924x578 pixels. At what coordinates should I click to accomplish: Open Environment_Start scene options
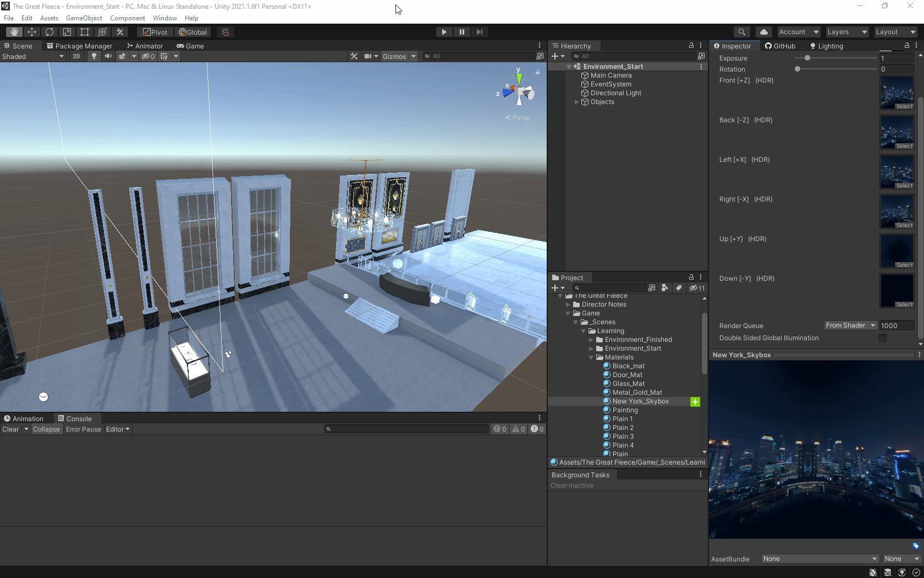(701, 67)
